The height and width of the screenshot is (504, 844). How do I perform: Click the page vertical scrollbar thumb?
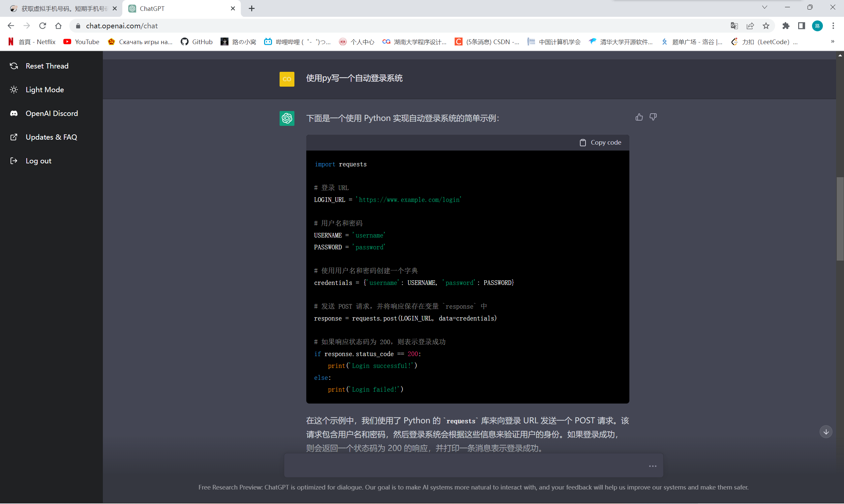pos(840,219)
